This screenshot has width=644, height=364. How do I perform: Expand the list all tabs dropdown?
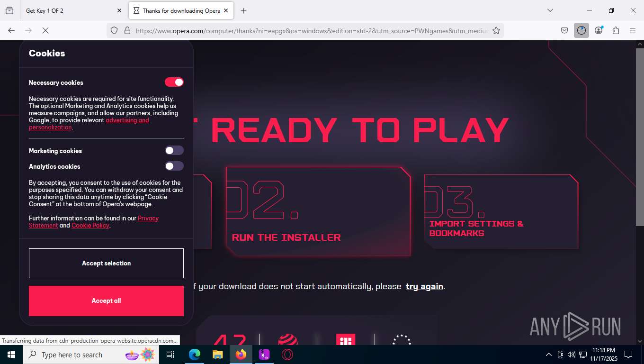point(550,10)
